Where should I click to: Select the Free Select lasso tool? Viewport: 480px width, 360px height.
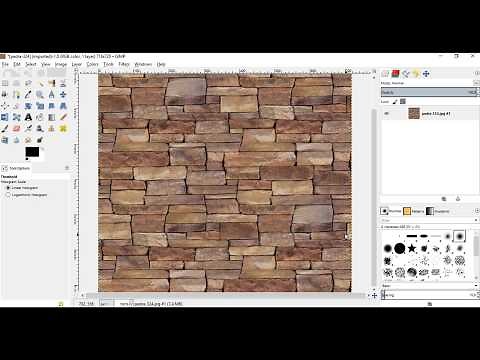tap(28, 83)
